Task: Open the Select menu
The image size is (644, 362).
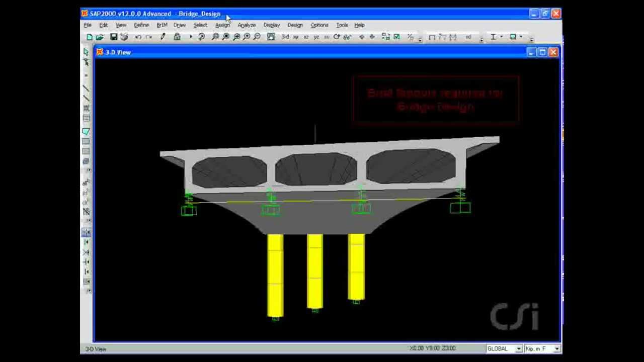Action: click(x=200, y=25)
